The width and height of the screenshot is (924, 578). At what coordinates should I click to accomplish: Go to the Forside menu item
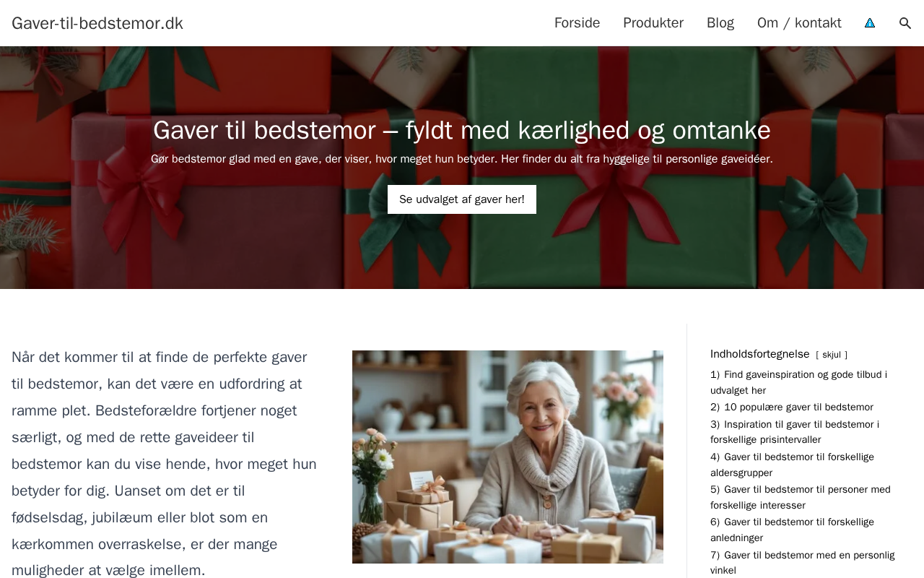point(577,23)
